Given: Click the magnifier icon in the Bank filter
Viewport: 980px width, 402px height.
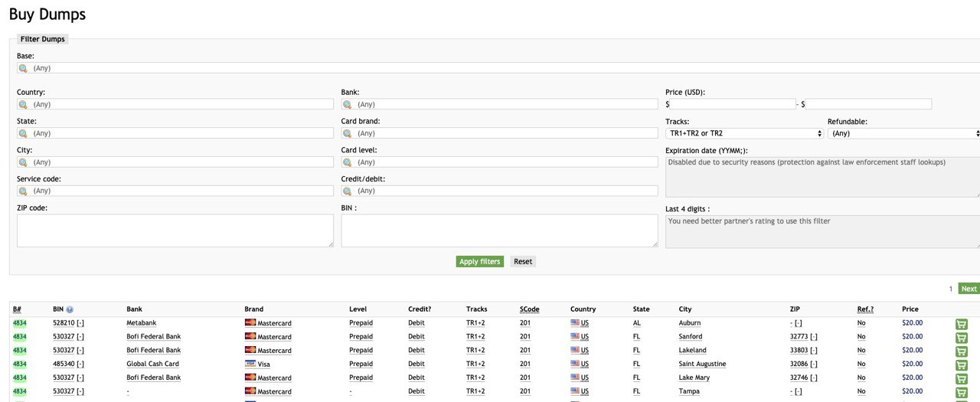Looking at the screenshot, I should coord(347,104).
